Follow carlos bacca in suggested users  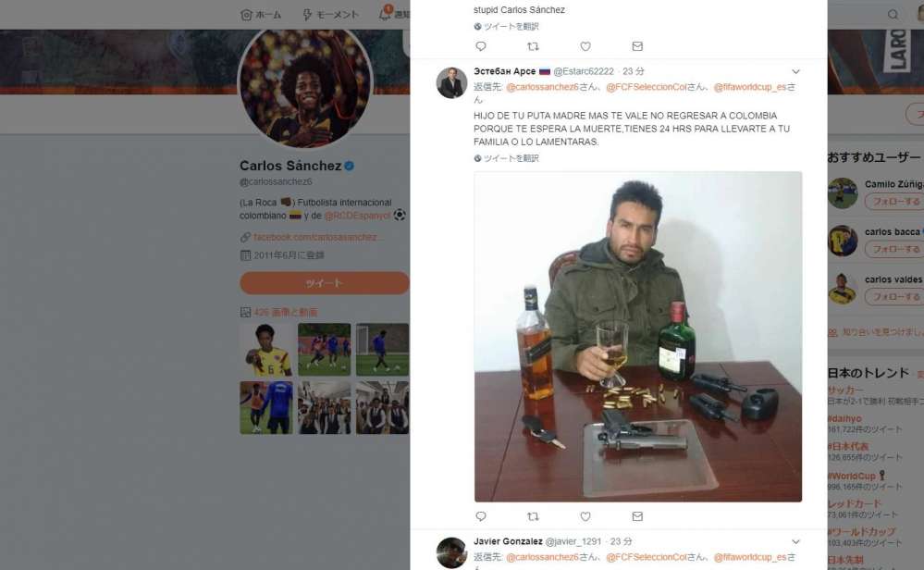894,250
